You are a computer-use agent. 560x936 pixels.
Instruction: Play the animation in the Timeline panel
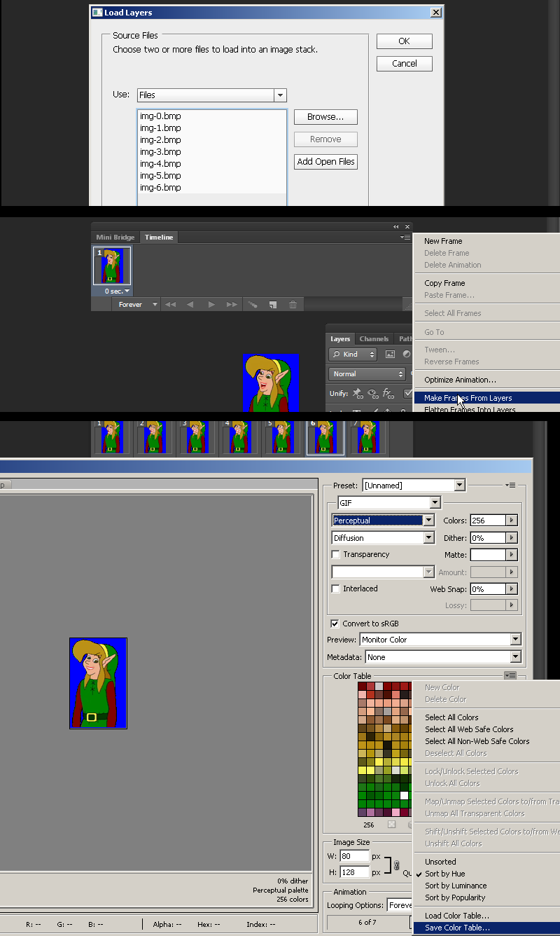tap(211, 305)
